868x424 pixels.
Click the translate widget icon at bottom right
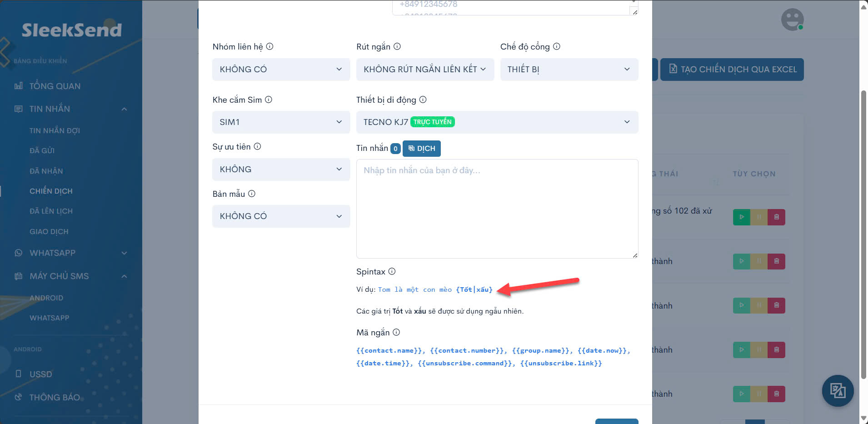(838, 391)
